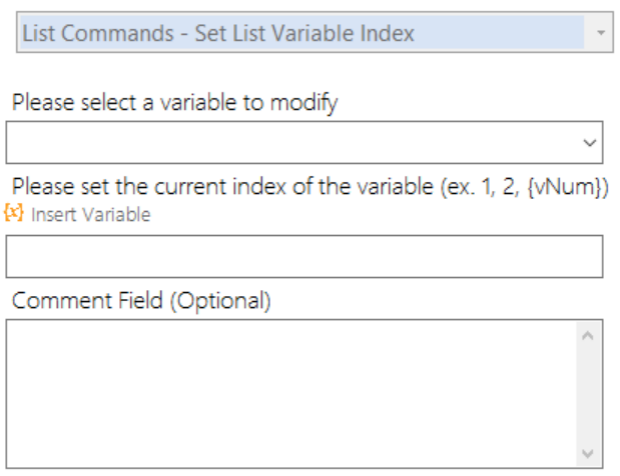This screenshot has height=476, width=620.
Task: Click the curly-brace Insert Variable icon
Action: [x=14, y=214]
